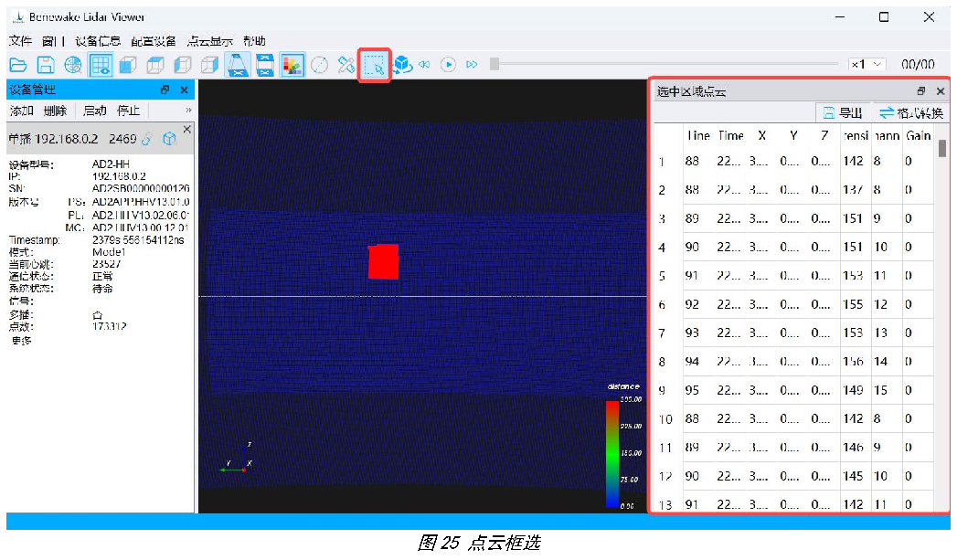Open the x1 playback speed dropdown
Image resolution: width=957 pixels, height=560 pixels.
867,64
